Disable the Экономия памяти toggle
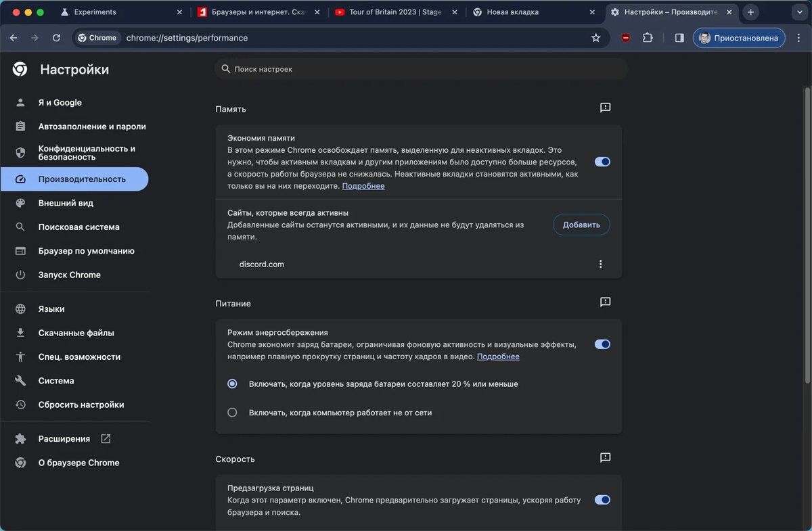 602,162
